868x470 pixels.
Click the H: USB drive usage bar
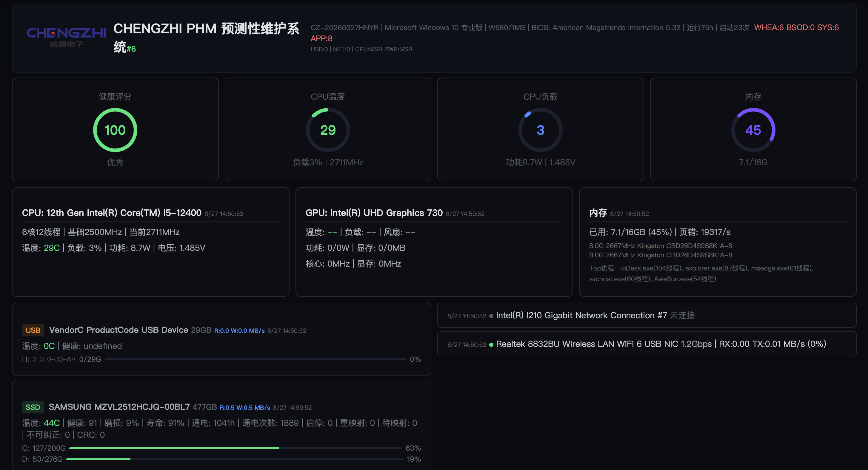pos(256,359)
